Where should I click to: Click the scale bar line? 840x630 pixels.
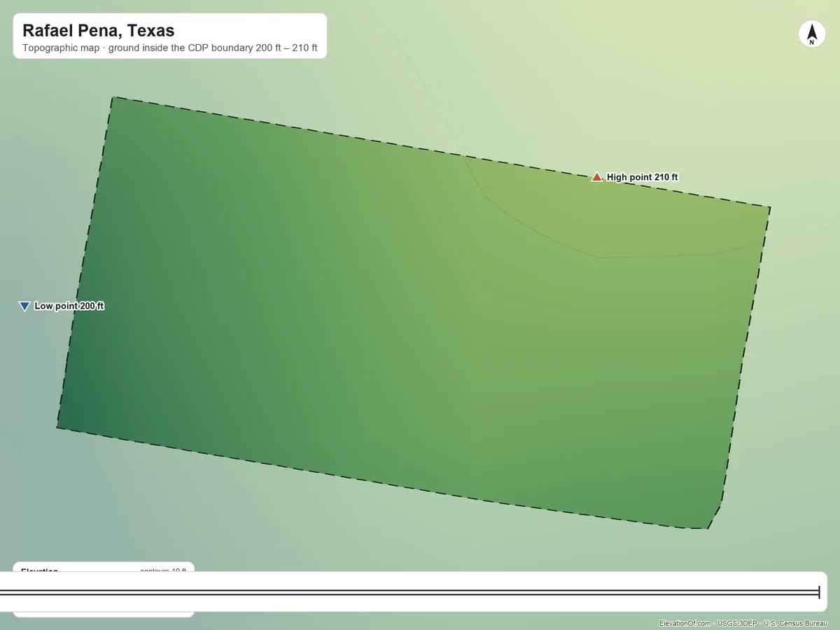(x=409, y=592)
